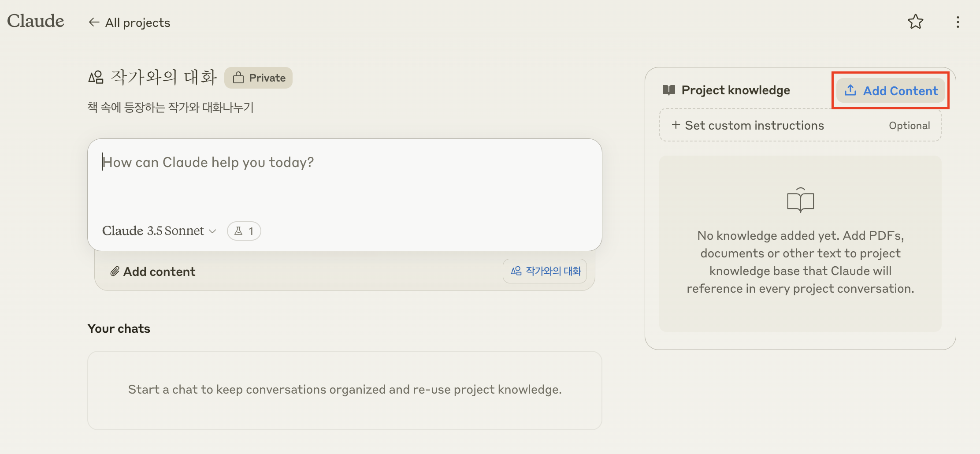Click the Add Content button
The width and height of the screenshot is (980, 454).
(x=891, y=91)
